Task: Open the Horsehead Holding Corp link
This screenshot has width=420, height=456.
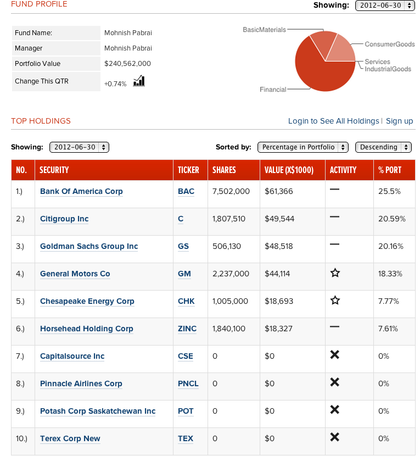Action: [87, 329]
